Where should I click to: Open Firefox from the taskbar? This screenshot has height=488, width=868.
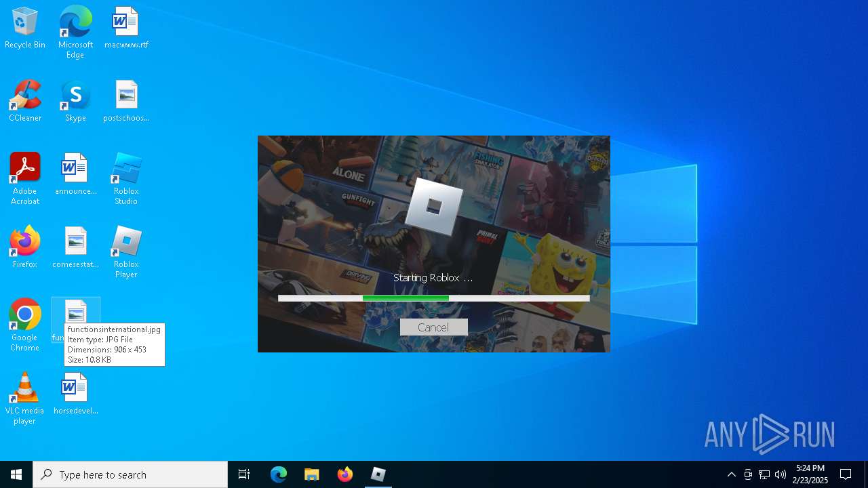tap(345, 474)
